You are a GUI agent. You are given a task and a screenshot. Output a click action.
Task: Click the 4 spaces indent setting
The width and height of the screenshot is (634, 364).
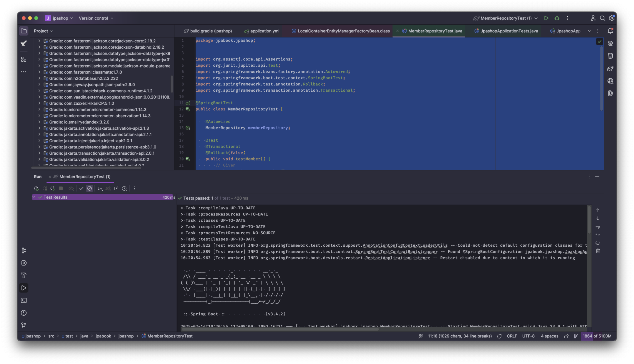(x=549, y=336)
